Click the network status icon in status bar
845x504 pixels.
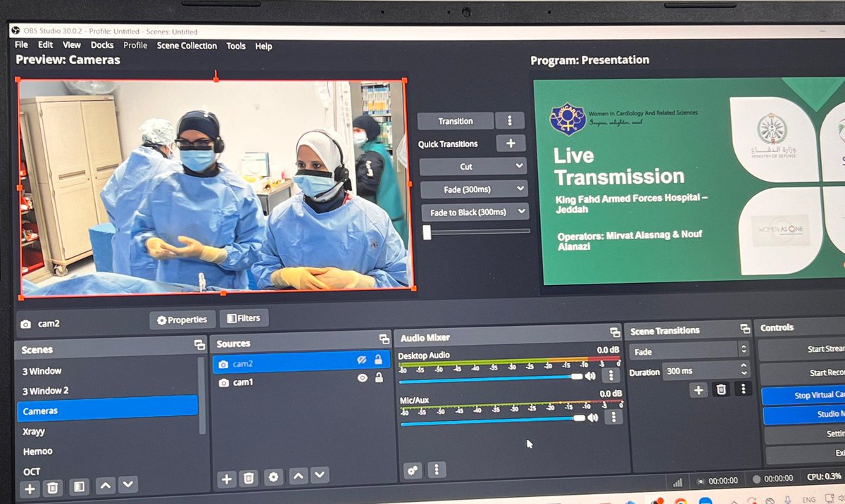[x=677, y=482]
